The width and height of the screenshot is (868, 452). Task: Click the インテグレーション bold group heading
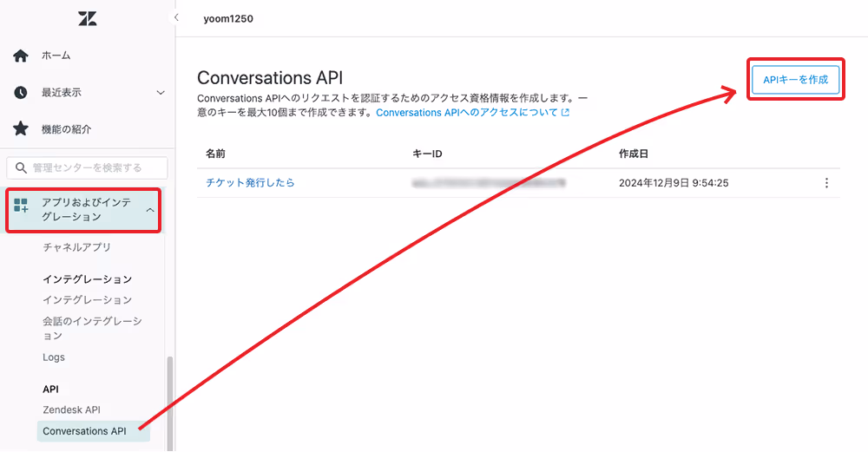[88, 279]
